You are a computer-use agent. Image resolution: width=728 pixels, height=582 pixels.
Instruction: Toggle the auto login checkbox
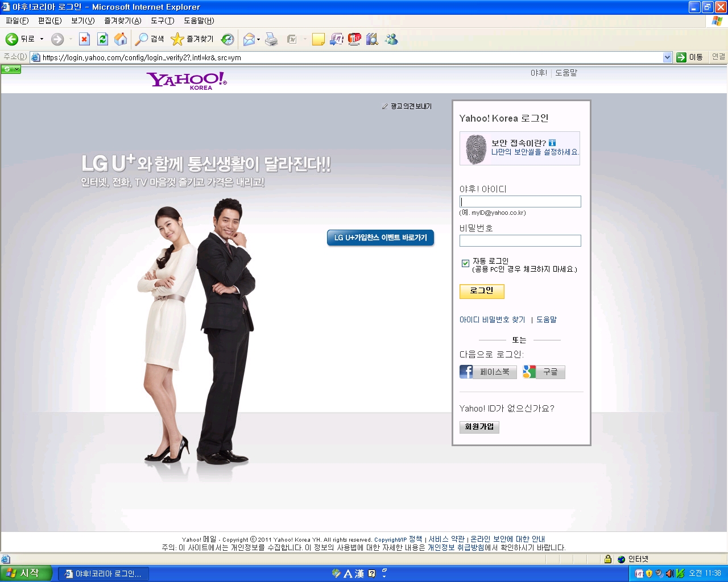(x=465, y=263)
